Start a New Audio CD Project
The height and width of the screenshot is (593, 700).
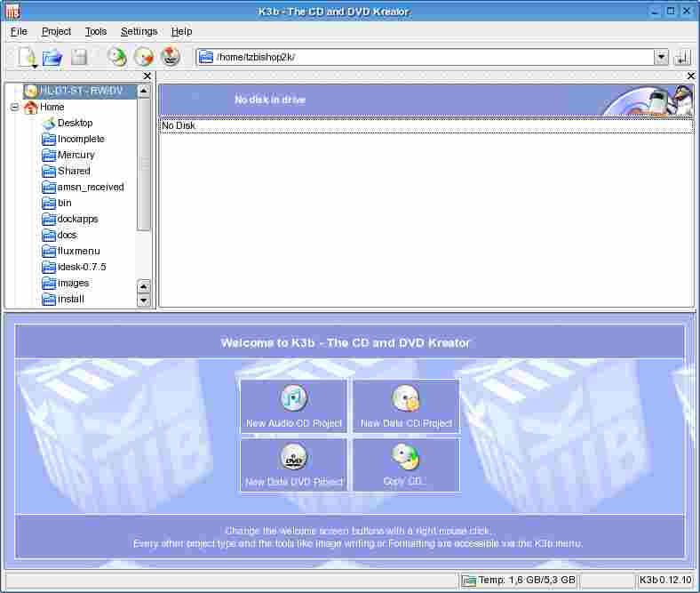coord(294,406)
